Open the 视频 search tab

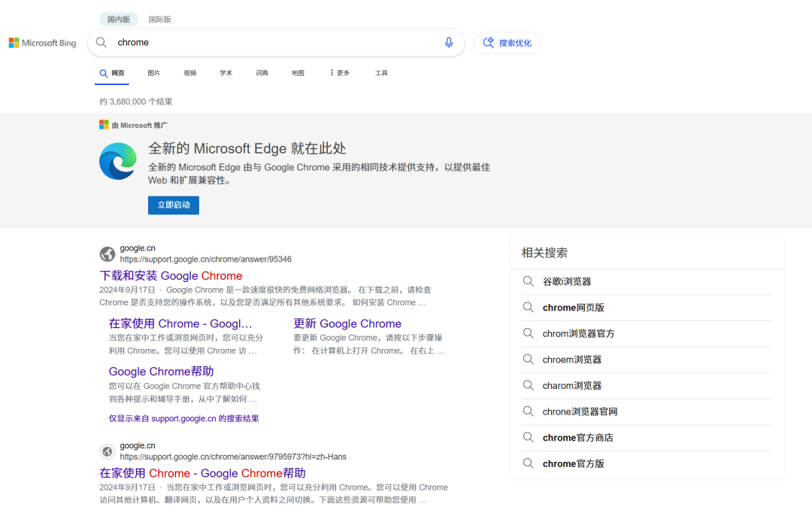[190, 73]
